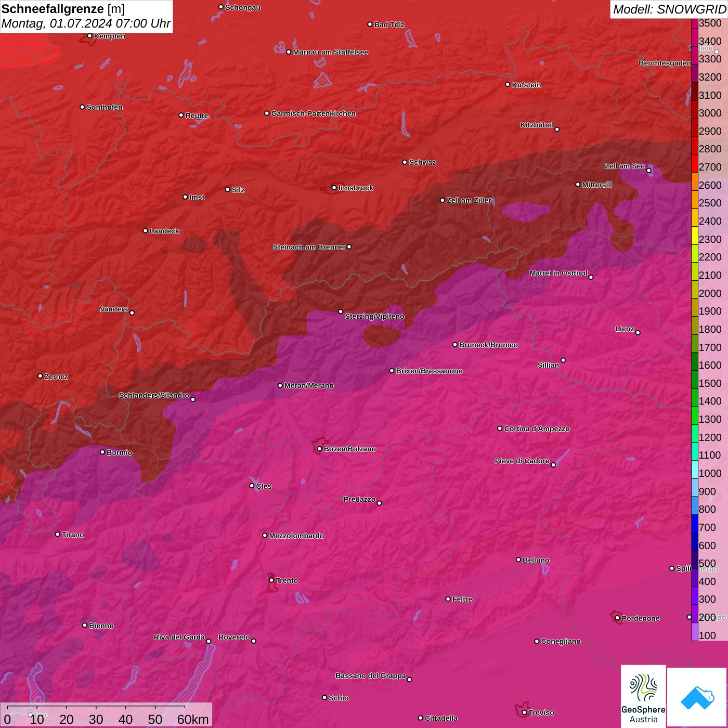Click the Mittersill label
Screen dimensions: 728x728
pyautogui.click(x=597, y=185)
